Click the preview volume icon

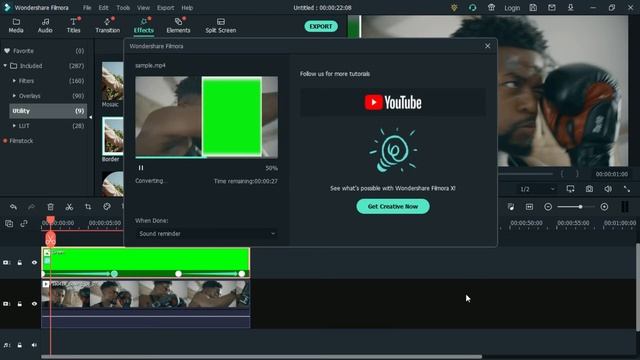(608, 189)
